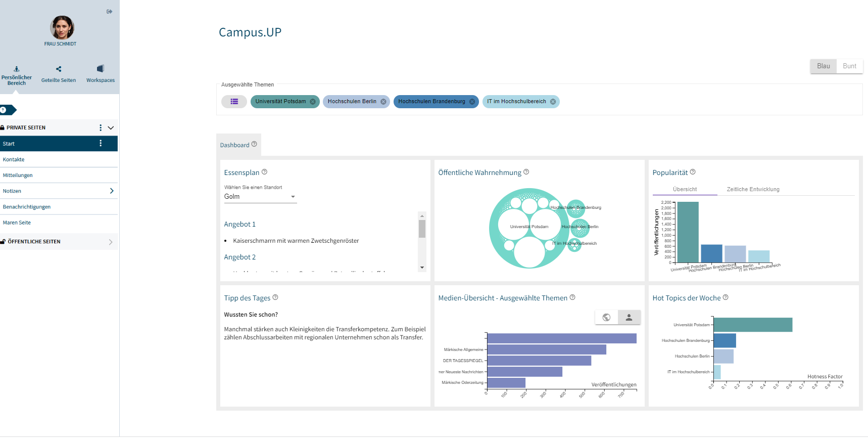Image resolution: width=868 pixels, height=439 pixels.
Task: Click help icon beside Öffentliche Wahrnehmung
Action: tap(526, 172)
